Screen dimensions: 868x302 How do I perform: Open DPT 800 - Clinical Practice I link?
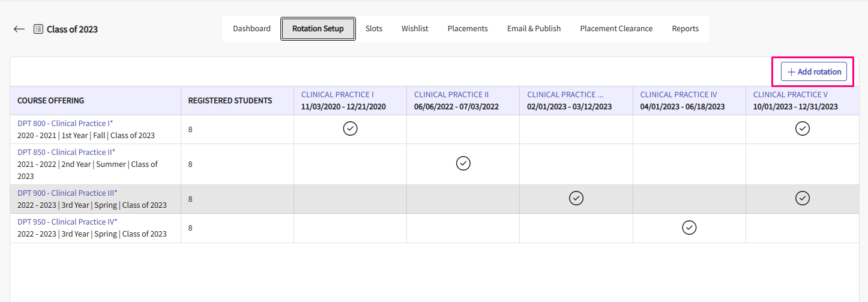(64, 123)
